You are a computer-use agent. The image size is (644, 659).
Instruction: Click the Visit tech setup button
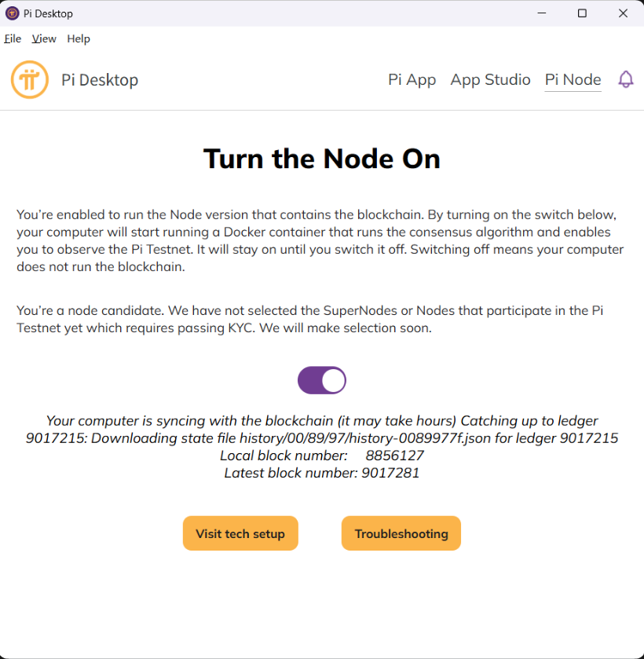240,533
